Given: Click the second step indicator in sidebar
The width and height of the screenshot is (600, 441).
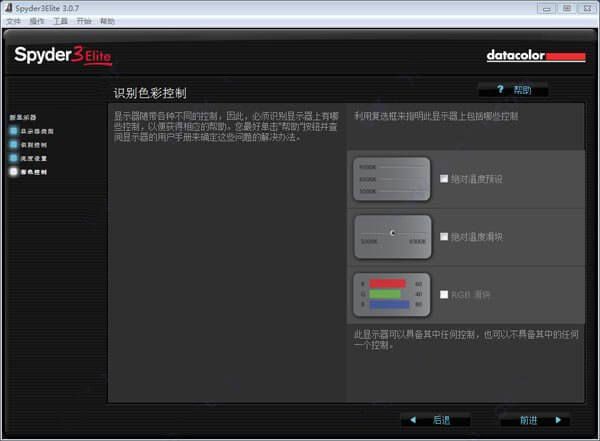Looking at the screenshot, I should pos(14,144).
